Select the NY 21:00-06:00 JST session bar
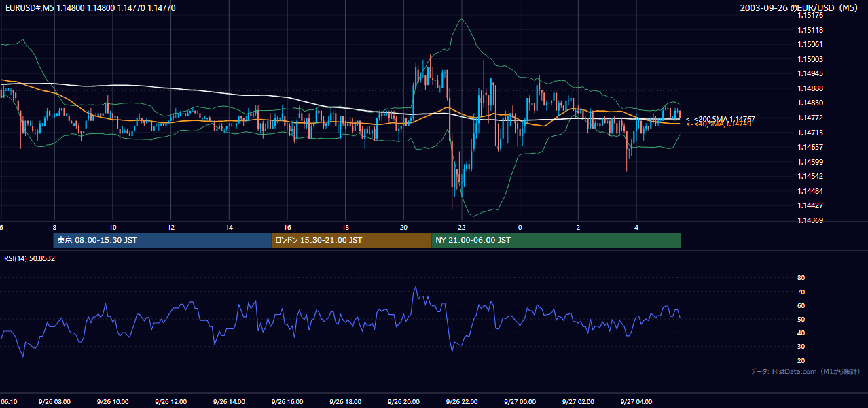This screenshot has height=408, width=868. pyautogui.click(x=556, y=240)
